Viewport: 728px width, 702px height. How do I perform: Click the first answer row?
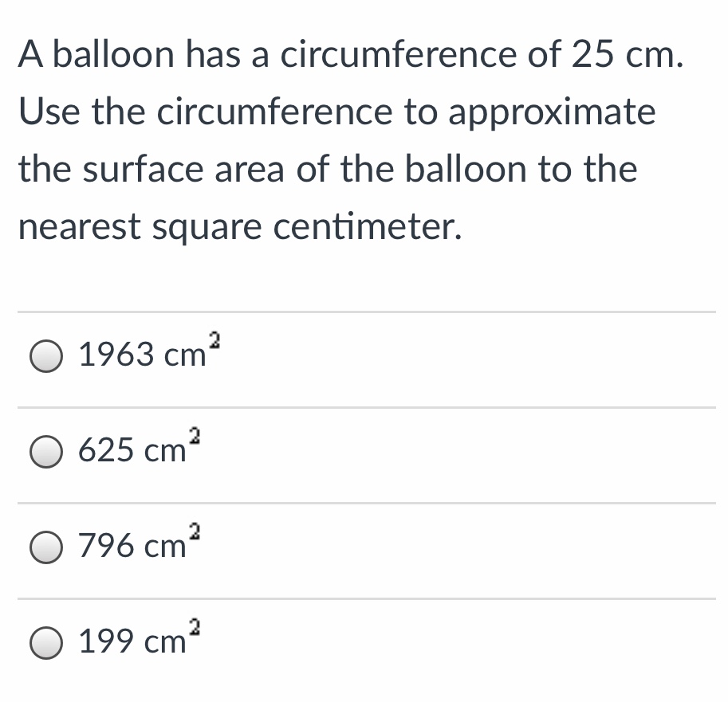[x=364, y=356]
